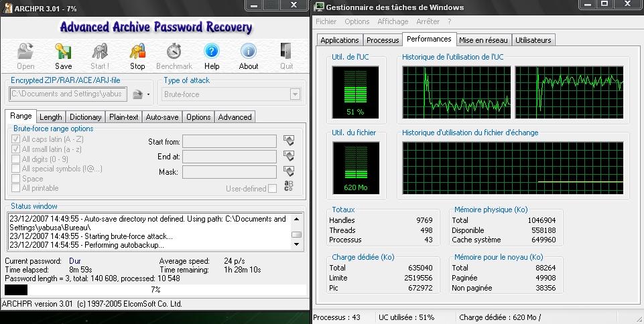Click Processus : 43 in status bar
Screen dimensions: 644x324
(337, 317)
